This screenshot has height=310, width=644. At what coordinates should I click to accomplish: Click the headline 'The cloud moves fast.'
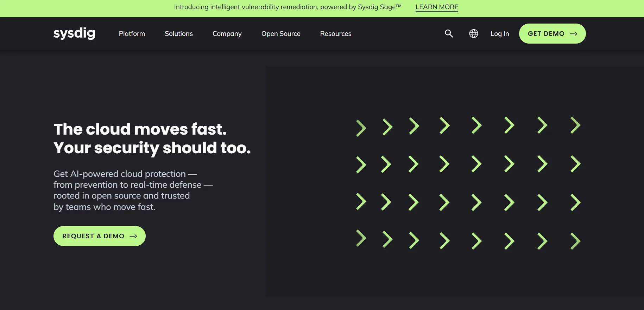tap(140, 129)
